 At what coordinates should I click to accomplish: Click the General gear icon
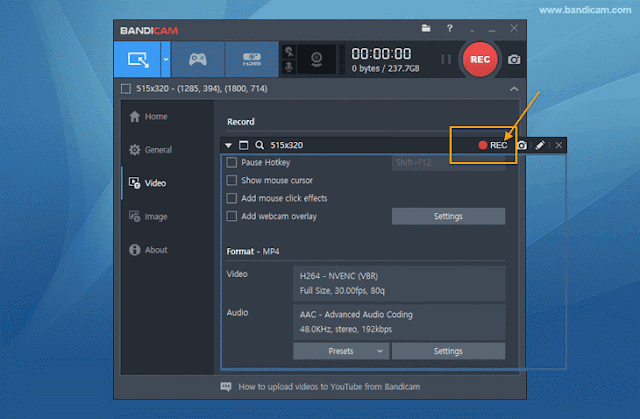[135, 150]
